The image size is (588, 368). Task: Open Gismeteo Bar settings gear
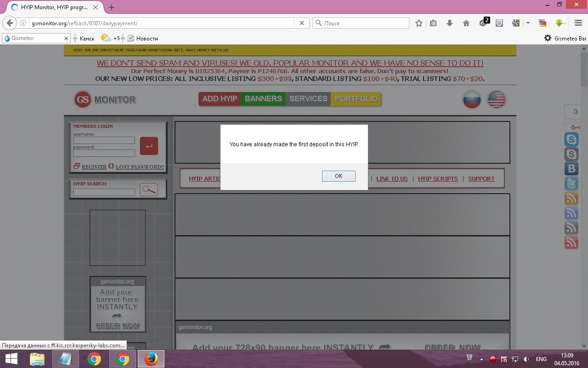[x=548, y=38]
